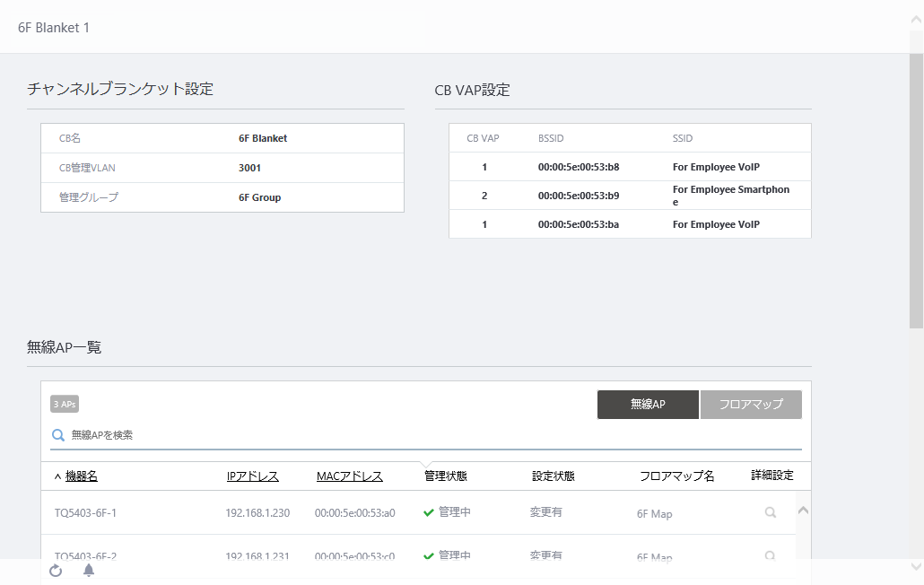Click MAC address 00:00:5e:00:53:a0

point(354,513)
